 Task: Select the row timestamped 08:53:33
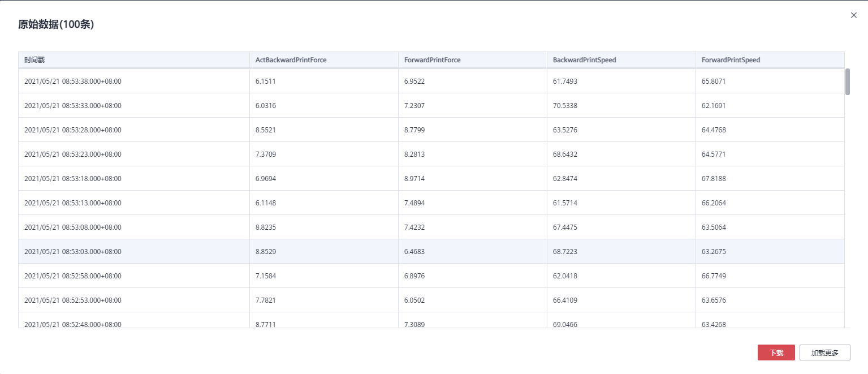click(x=431, y=105)
